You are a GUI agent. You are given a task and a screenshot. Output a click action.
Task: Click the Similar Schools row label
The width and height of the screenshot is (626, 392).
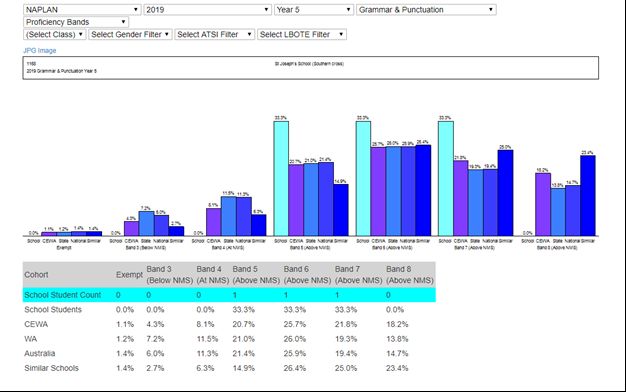[x=52, y=368]
